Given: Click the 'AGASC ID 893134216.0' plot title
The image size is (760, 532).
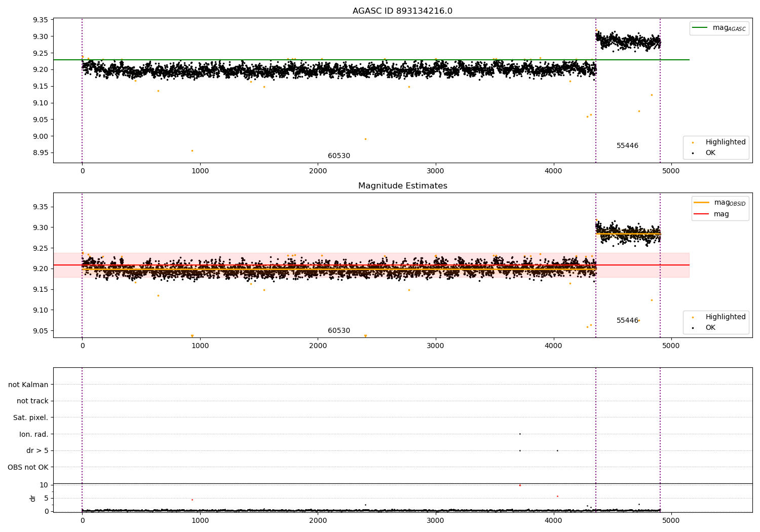Looking at the screenshot, I should (402, 11).
